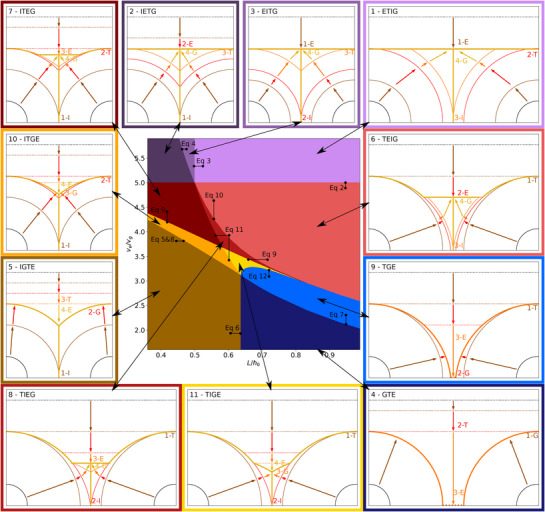This screenshot has height=512, width=545.
Task: Click the ve/vg vertical axis label
Action: click(129, 243)
